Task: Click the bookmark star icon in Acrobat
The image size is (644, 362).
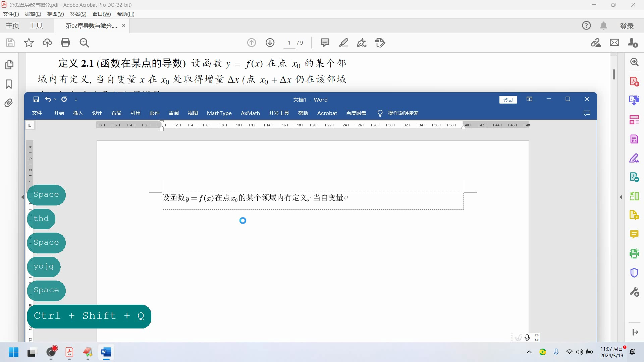Action: (29, 43)
